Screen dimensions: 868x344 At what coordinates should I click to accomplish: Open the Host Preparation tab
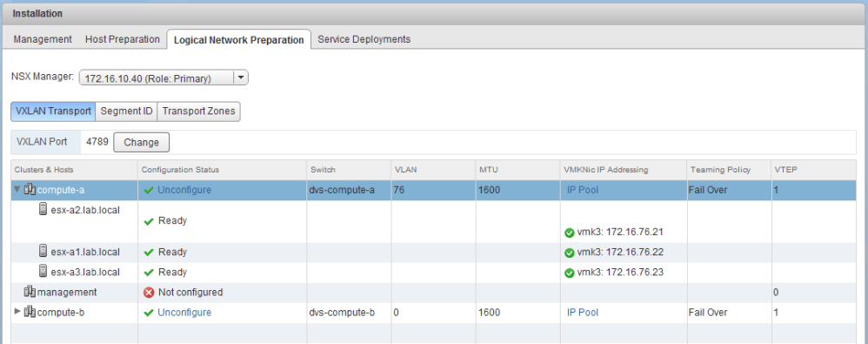click(x=123, y=39)
